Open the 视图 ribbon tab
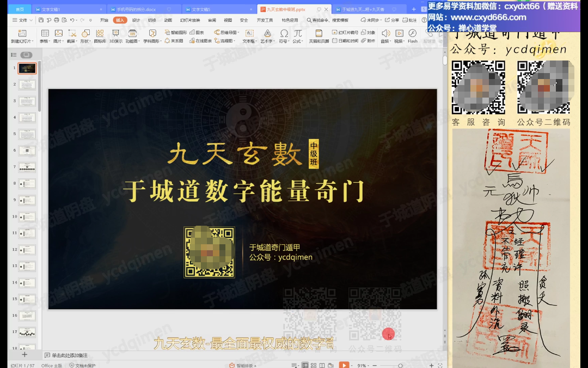The width and height of the screenshot is (588, 368). pyautogui.click(x=228, y=20)
